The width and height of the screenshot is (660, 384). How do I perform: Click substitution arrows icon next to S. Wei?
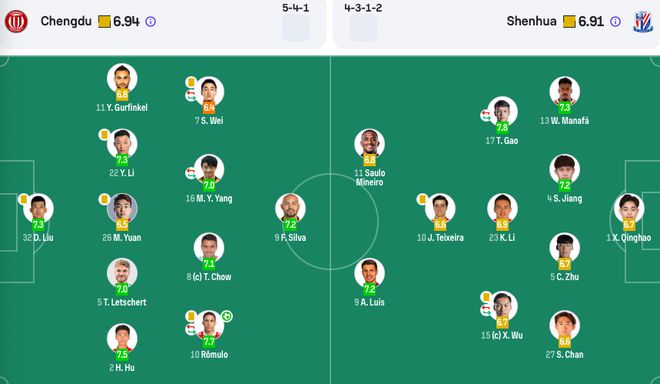point(191,95)
